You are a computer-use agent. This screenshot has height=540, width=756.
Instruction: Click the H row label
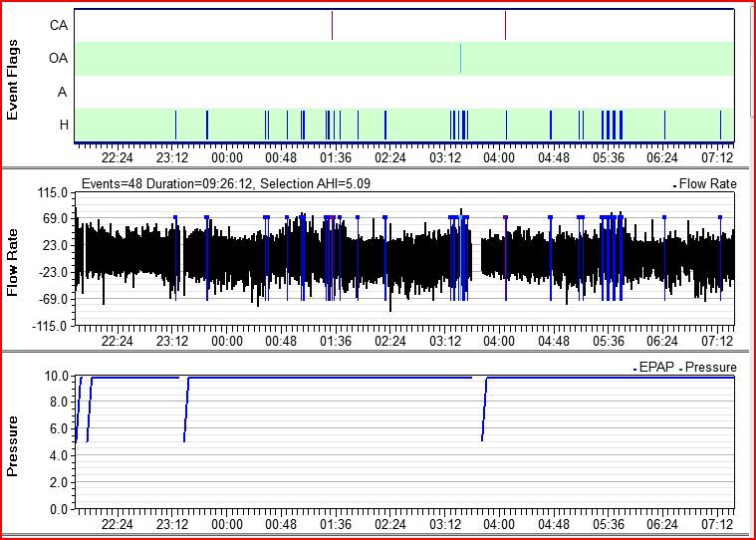click(x=62, y=125)
